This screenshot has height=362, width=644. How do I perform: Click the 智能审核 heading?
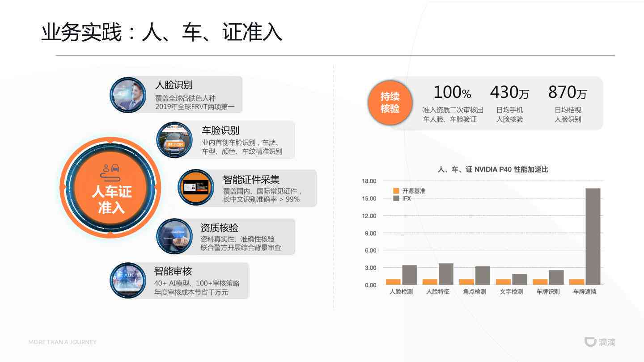173,271
